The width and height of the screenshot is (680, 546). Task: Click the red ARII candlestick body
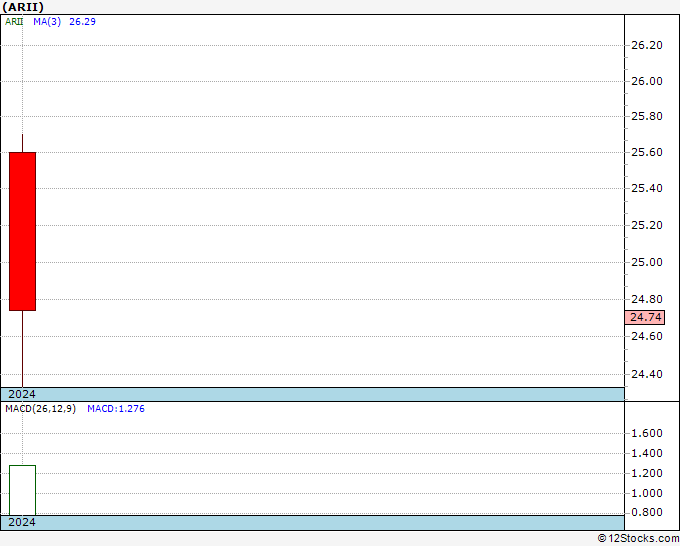[23, 232]
